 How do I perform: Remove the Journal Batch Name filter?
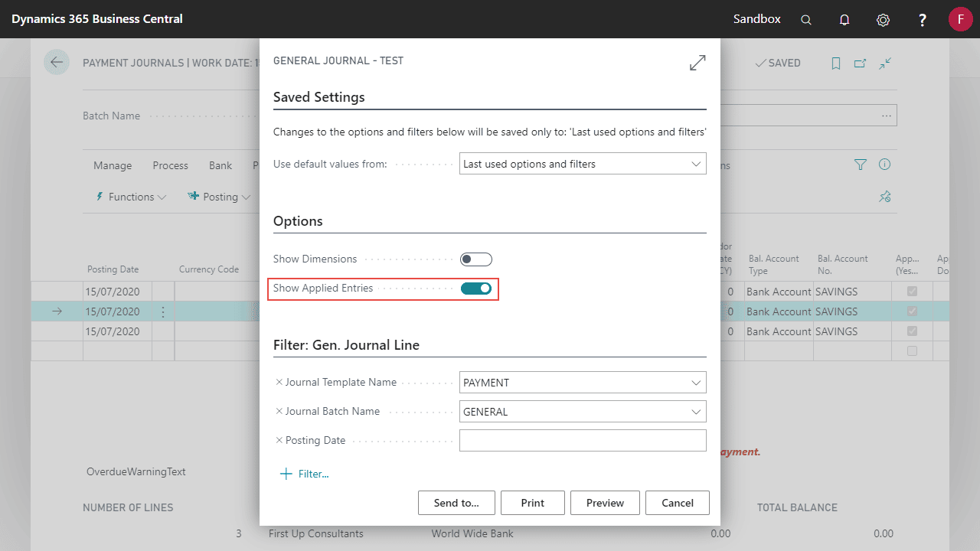[x=279, y=411]
